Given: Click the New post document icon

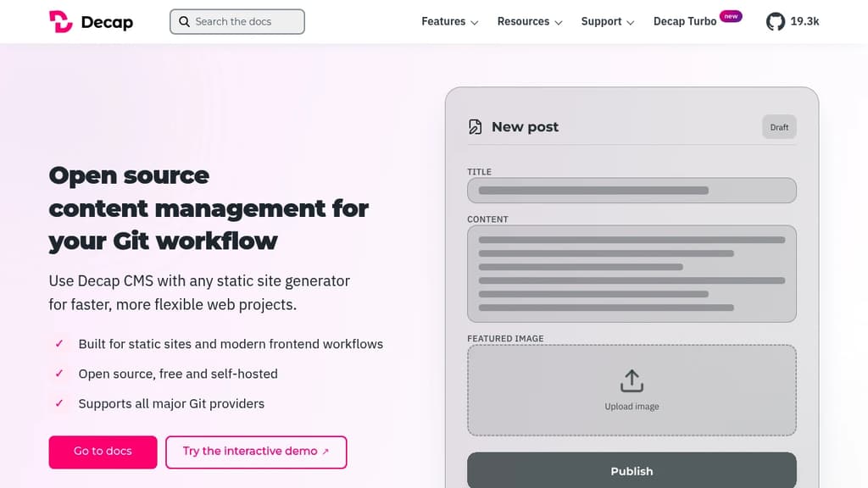Looking at the screenshot, I should click(x=475, y=127).
